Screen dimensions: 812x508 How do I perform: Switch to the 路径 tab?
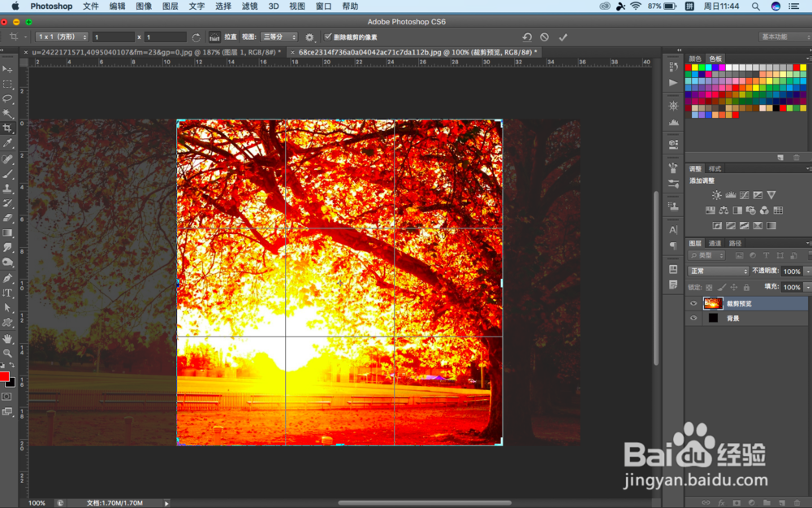coord(735,243)
